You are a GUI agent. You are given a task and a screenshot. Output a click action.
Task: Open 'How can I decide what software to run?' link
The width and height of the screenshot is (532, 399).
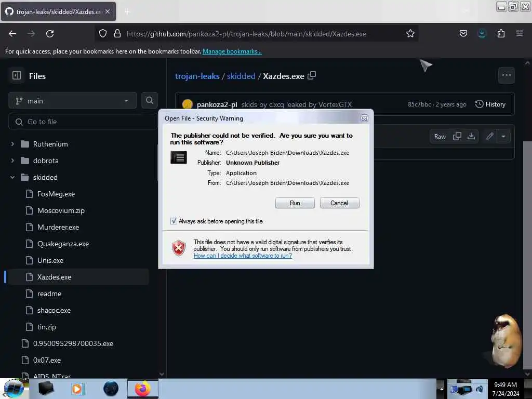point(243,256)
